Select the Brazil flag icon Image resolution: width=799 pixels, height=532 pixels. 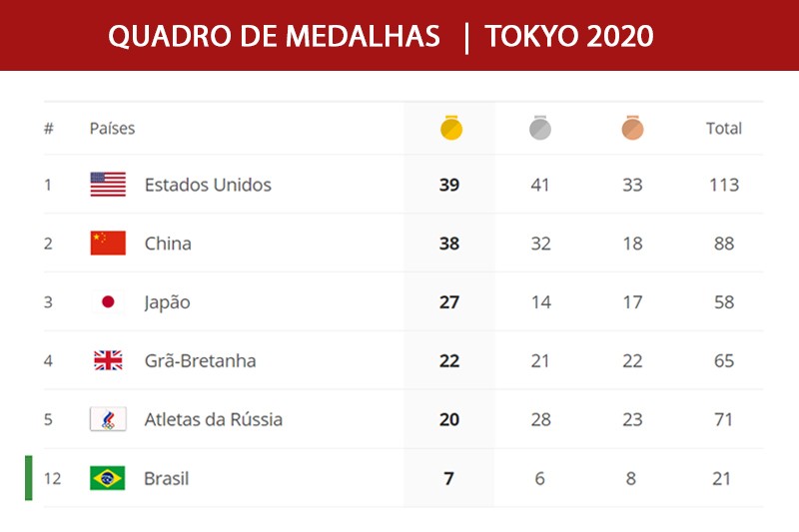click(108, 478)
